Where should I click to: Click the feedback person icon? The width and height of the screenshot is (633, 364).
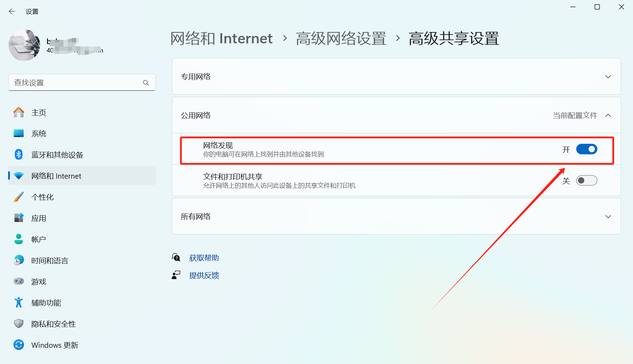coord(176,275)
